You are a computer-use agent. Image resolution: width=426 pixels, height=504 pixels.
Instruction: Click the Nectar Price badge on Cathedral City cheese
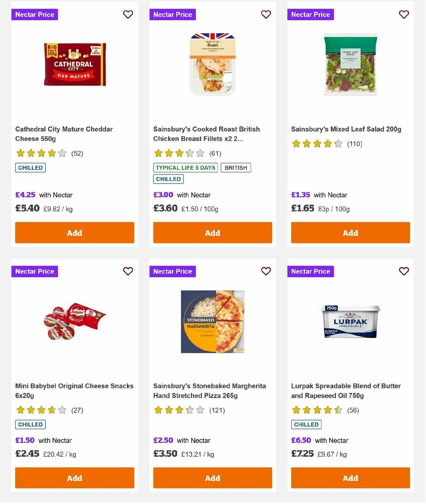pyautogui.click(x=34, y=15)
